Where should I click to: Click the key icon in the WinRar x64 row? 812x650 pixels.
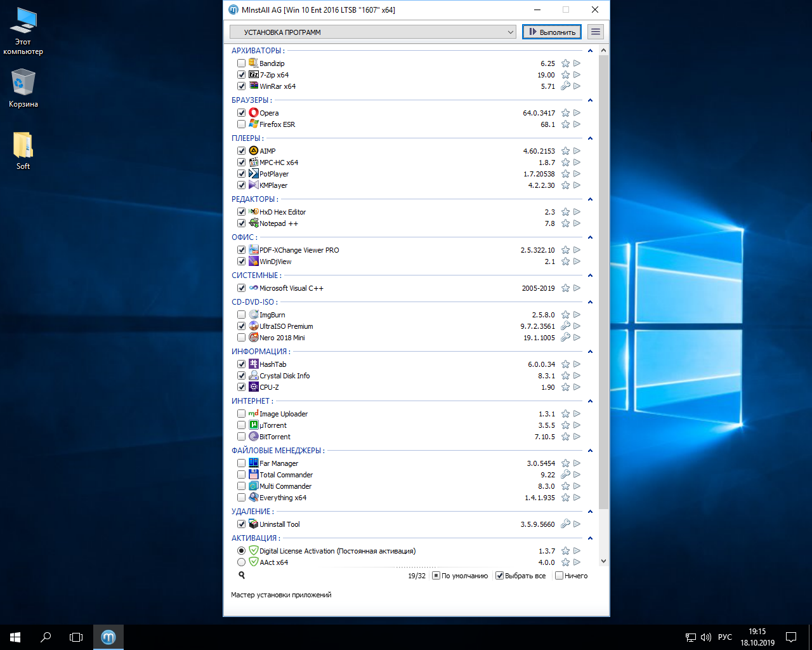[x=565, y=86]
